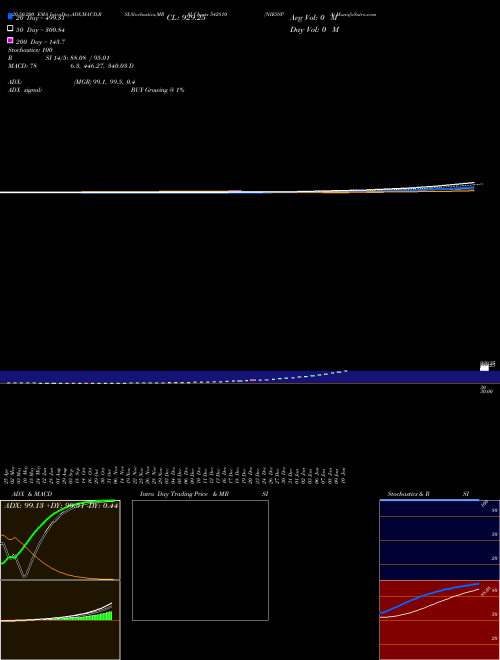Click the 'Stochastics: 100' readout
Viewport: 500px width, 660px height.
coord(30,50)
